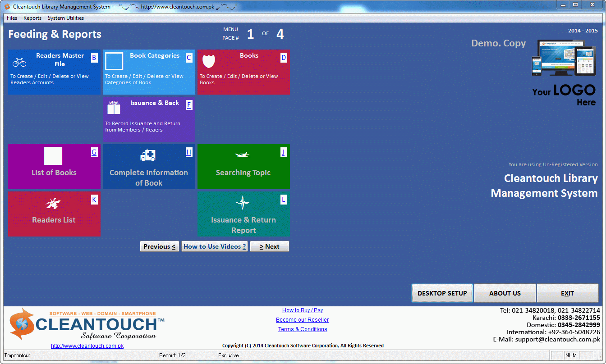Viewport: 606px width, 364px height.
Task: Click shortcut letter D on Books tile
Action: coord(284,58)
